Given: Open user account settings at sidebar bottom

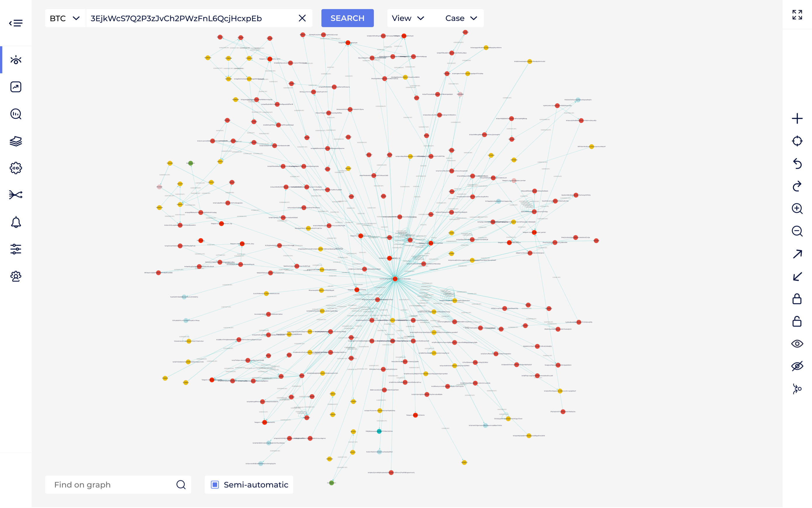Looking at the screenshot, I should tap(16, 276).
